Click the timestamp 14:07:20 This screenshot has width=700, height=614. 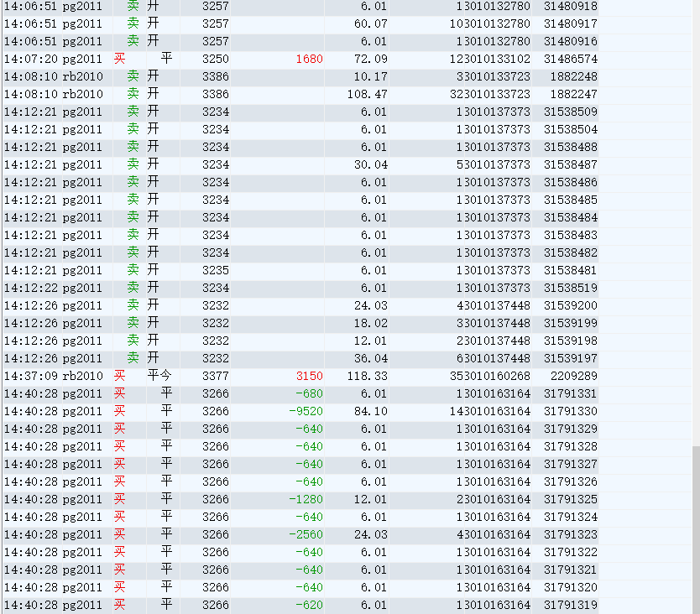pyautogui.click(x=29, y=59)
